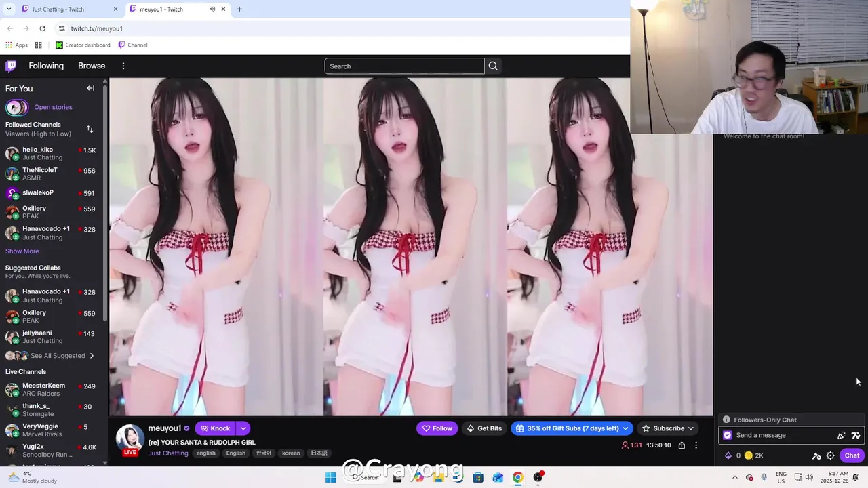The width and height of the screenshot is (868, 488).
Task: Click the purple Chat send button
Action: click(x=852, y=455)
